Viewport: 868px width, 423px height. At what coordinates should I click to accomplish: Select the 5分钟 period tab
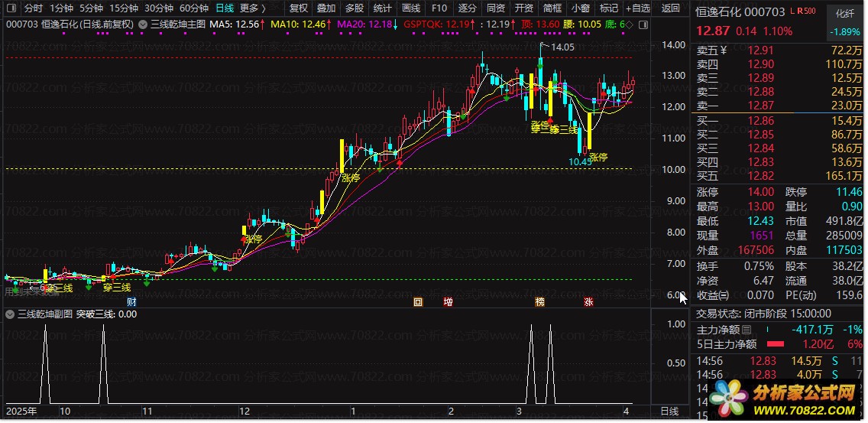tap(91, 8)
